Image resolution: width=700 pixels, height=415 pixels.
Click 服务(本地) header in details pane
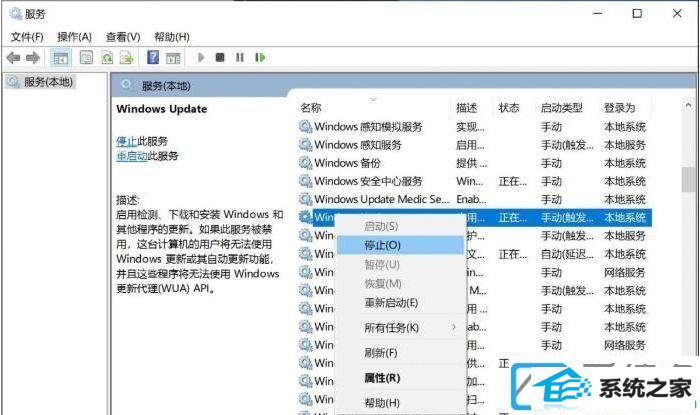click(166, 86)
